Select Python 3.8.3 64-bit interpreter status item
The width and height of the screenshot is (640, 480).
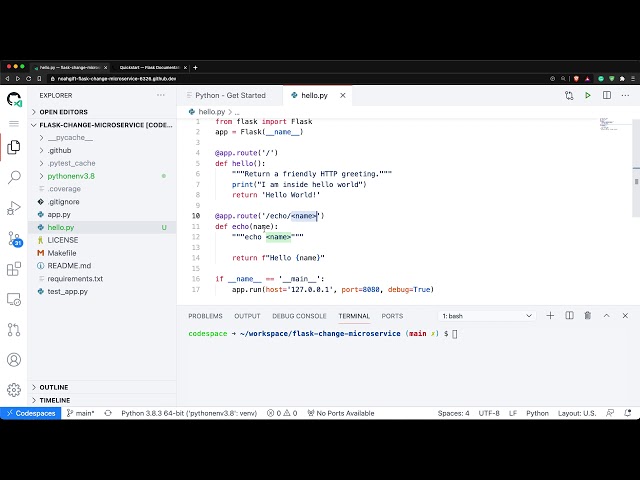click(189, 413)
